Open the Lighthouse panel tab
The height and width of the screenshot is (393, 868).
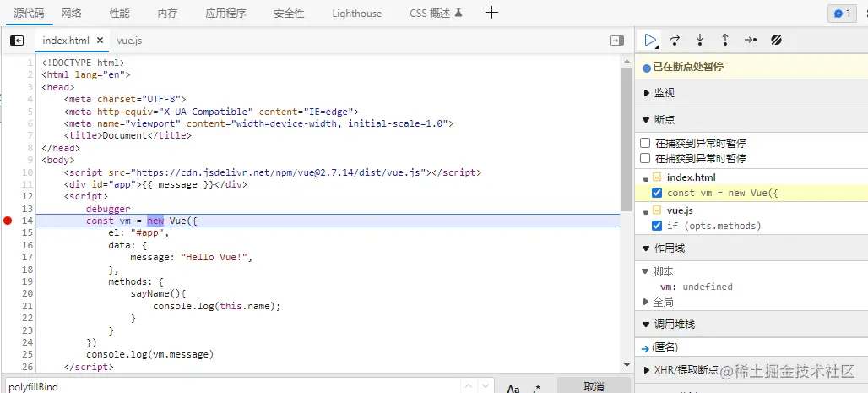pyautogui.click(x=357, y=14)
